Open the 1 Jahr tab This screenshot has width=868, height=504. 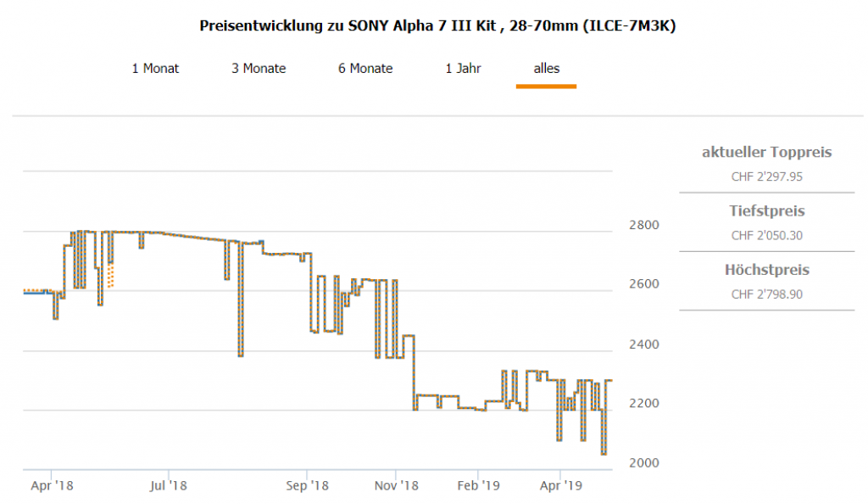(x=463, y=69)
